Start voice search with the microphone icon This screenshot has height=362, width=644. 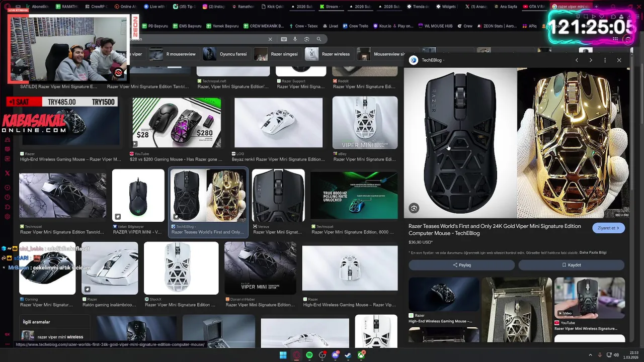pos(295,39)
